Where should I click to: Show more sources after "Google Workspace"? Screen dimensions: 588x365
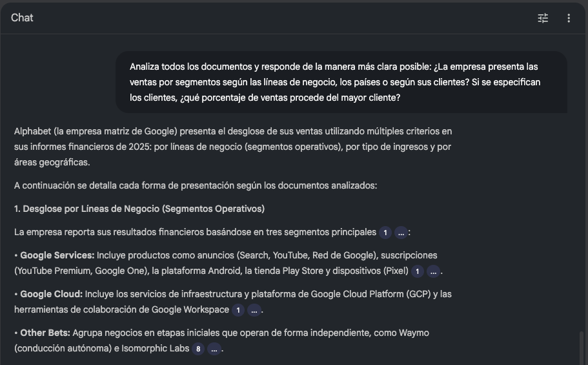(x=254, y=310)
